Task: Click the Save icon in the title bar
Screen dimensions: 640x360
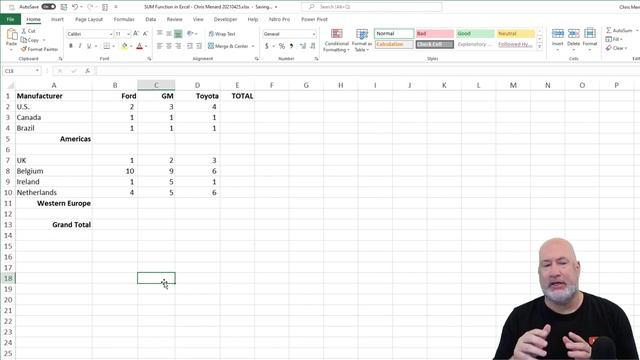Action: 64,7
